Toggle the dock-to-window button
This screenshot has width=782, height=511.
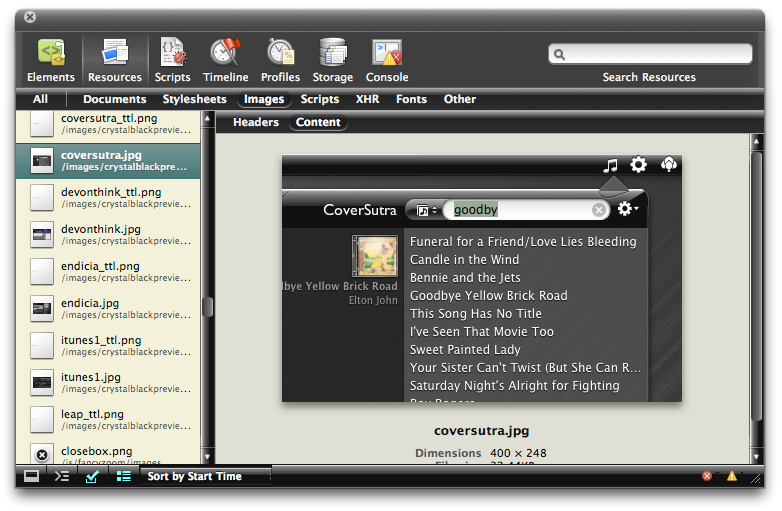pos(31,476)
